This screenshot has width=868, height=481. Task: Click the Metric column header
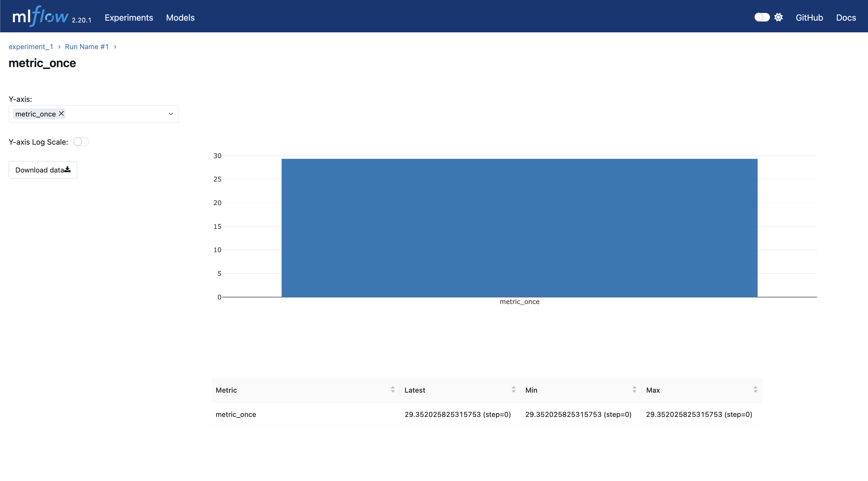[305, 390]
